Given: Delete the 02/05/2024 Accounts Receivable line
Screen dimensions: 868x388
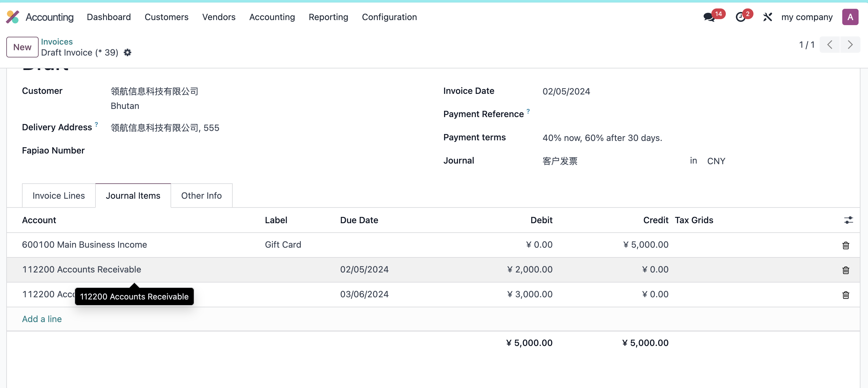Looking at the screenshot, I should pos(845,270).
